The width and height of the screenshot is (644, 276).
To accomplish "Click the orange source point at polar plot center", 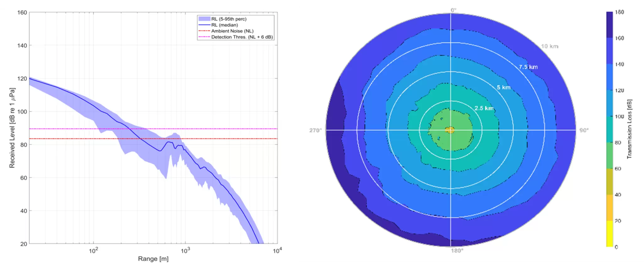I will tap(450, 130).
